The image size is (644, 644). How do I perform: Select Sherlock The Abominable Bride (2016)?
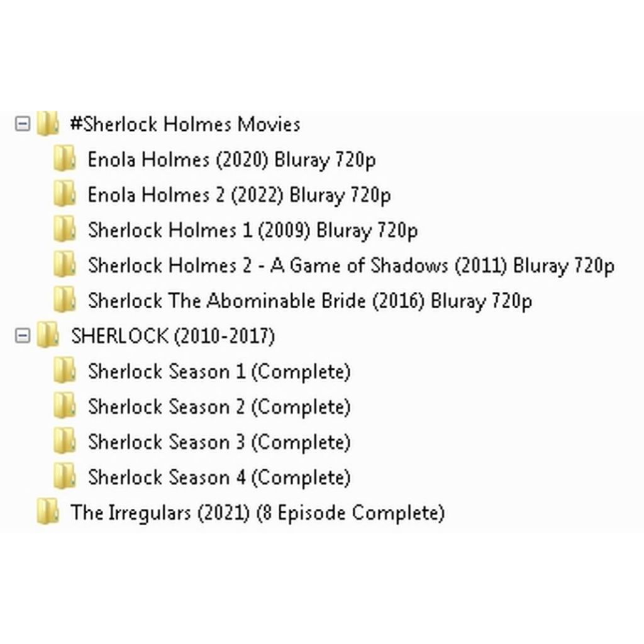(310, 301)
